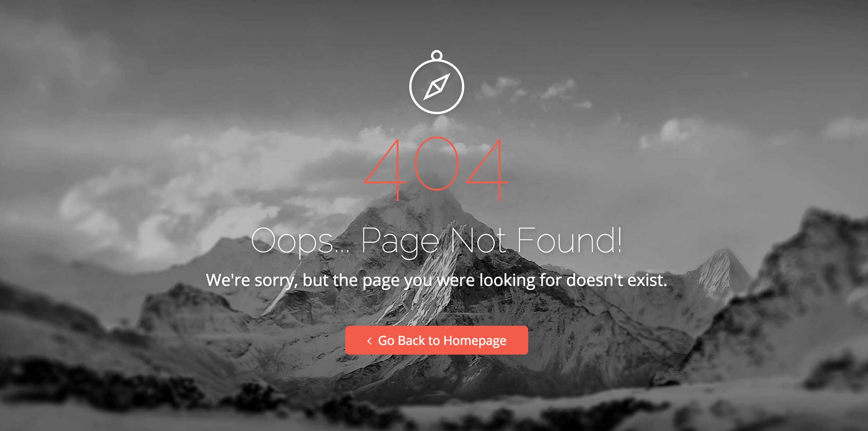
Task: Click the 'Homepage' word in the red button
Action: pyautogui.click(x=475, y=341)
